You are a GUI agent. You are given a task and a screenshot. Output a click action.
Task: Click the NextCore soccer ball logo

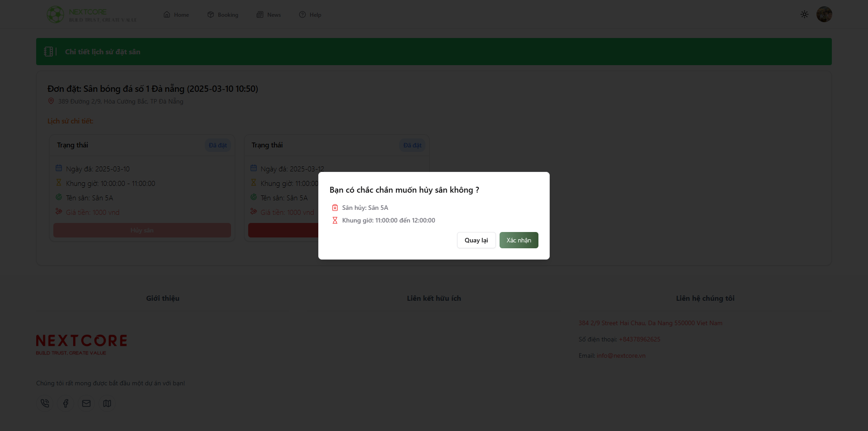(x=55, y=14)
